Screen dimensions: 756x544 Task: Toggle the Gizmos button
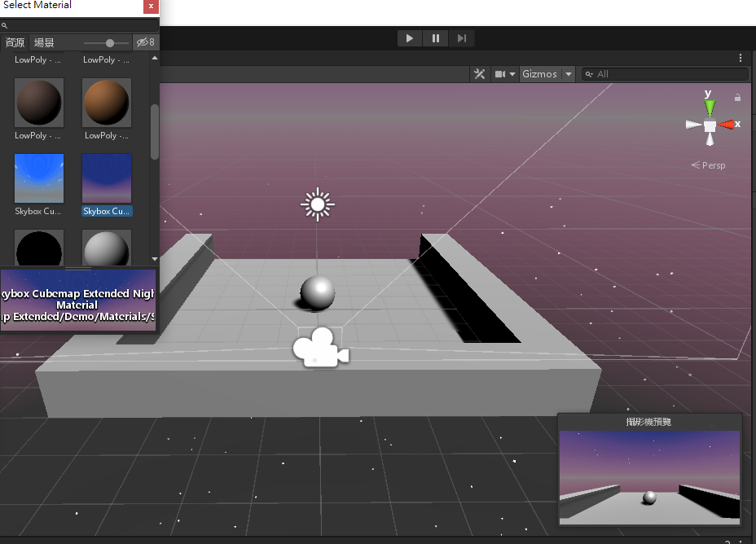pyautogui.click(x=539, y=74)
